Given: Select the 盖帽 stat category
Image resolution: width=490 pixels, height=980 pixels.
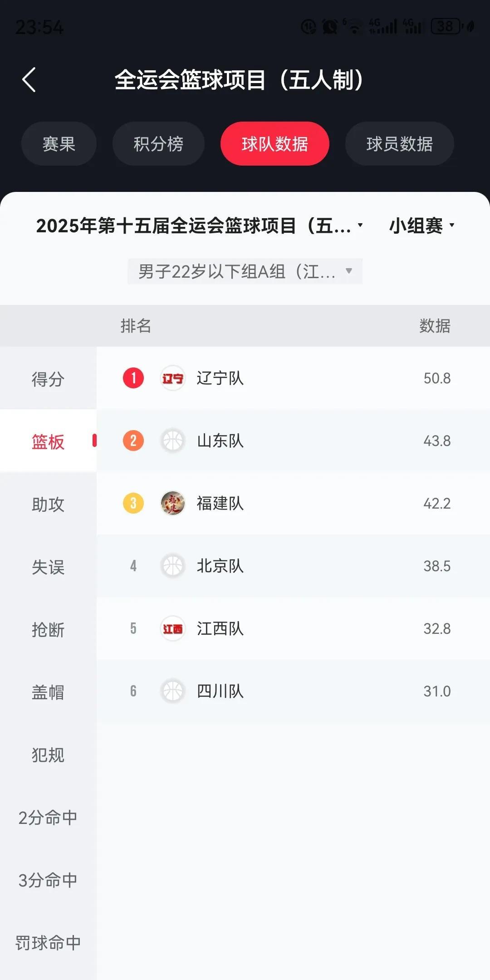Looking at the screenshot, I should (x=48, y=692).
